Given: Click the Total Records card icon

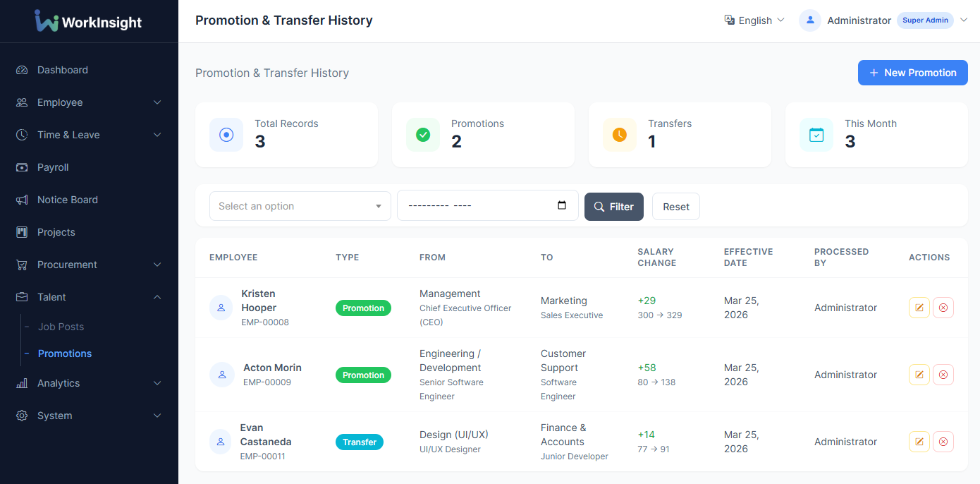Looking at the screenshot, I should (x=226, y=135).
